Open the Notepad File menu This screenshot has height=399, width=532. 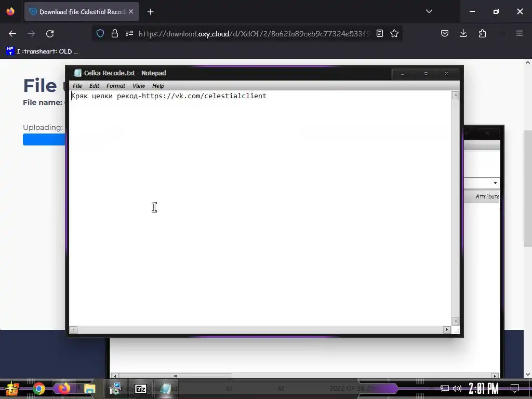77,86
